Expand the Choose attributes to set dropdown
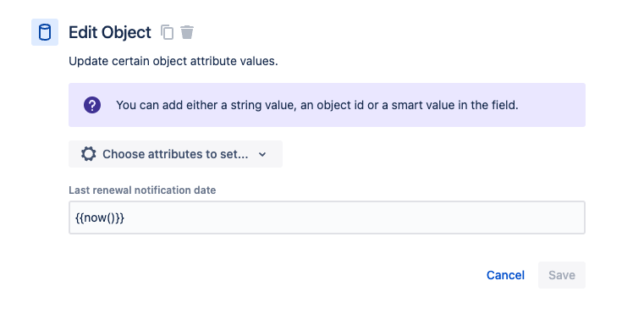 [x=175, y=154]
